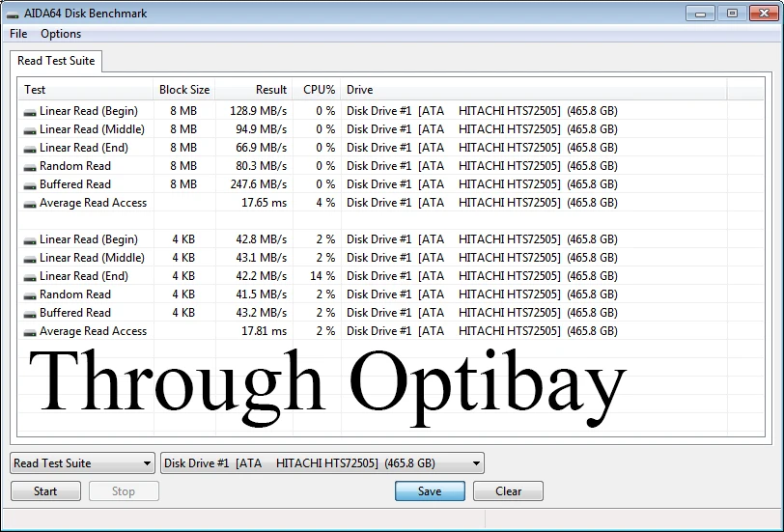
Task: Sort by the Block Size column header
Action: coord(184,90)
